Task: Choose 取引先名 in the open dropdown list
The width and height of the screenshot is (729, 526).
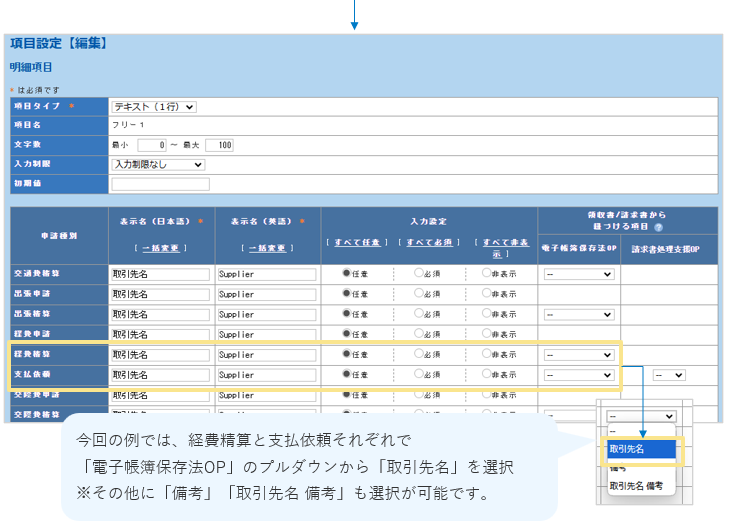Action: pyautogui.click(x=641, y=449)
